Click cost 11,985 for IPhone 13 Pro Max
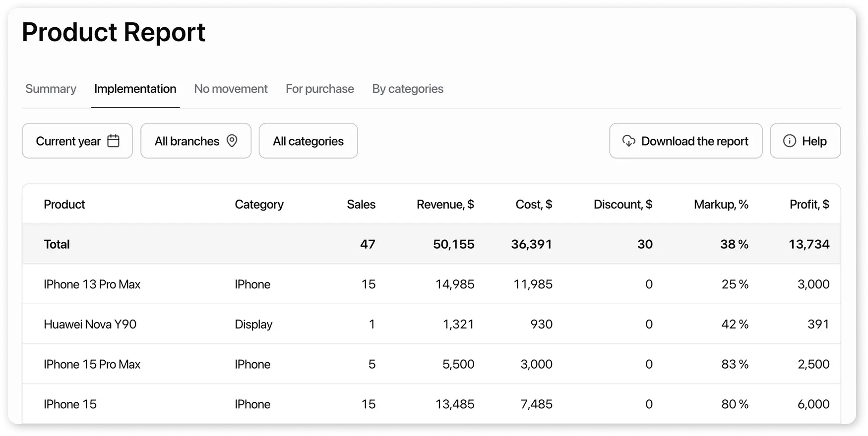Image resolution: width=868 pixels, height=436 pixels. pyautogui.click(x=533, y=284)
